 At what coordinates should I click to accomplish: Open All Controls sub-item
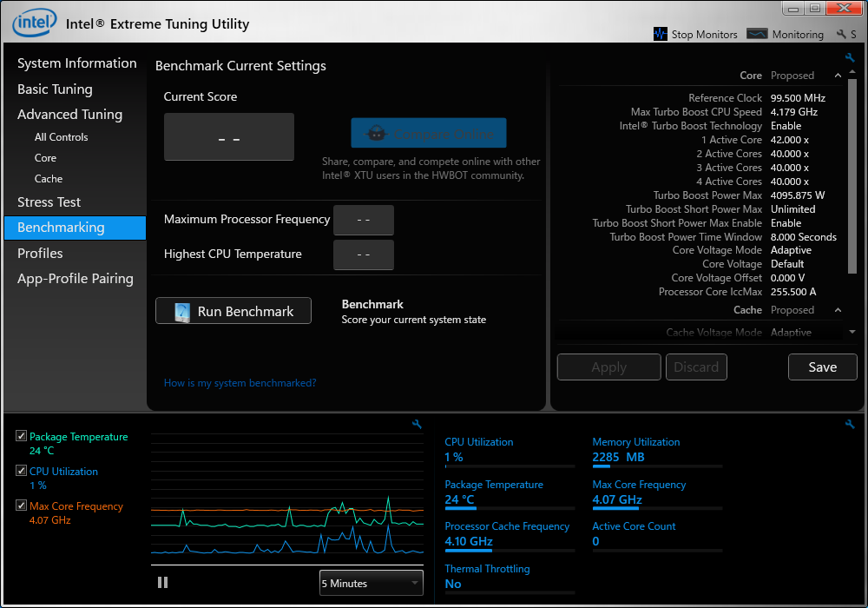coord(61,136)
